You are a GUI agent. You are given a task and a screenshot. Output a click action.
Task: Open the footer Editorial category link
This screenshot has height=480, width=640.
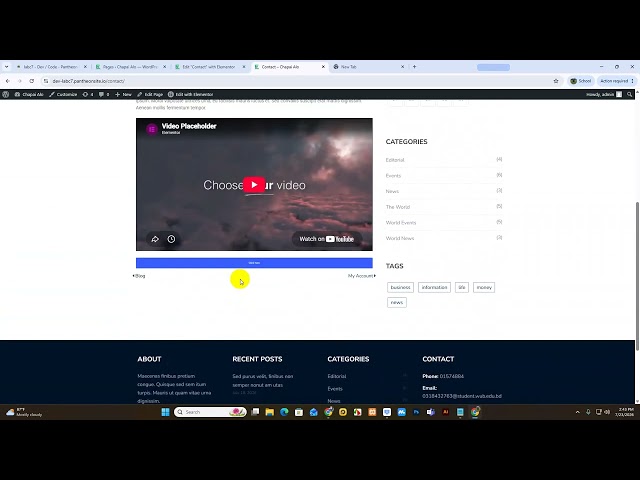tap(336, 376)
